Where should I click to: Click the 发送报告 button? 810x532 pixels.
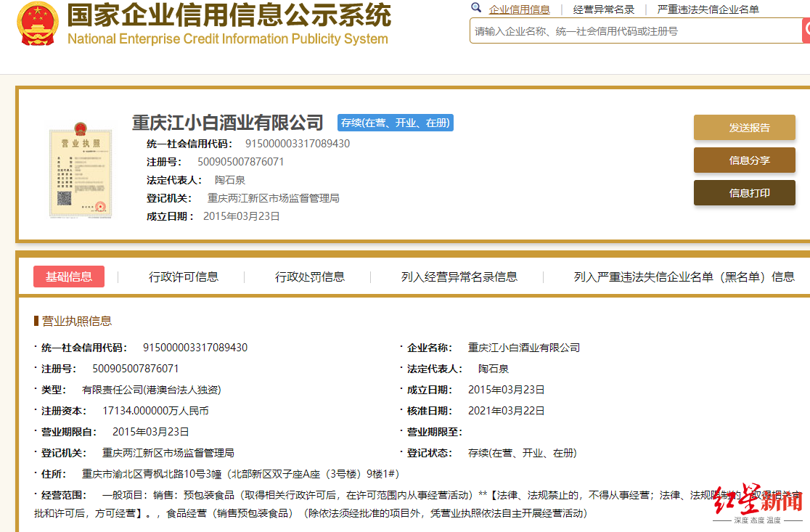(x=745, y=128)
